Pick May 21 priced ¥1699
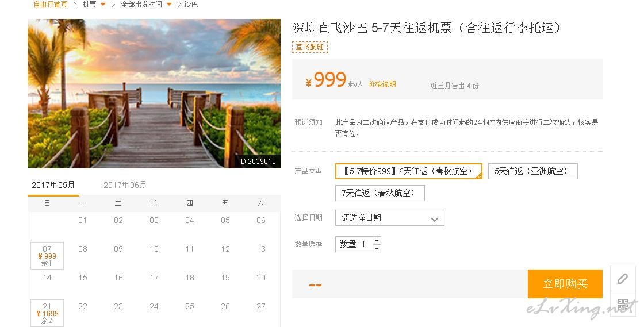 click(x=47, y=313)
